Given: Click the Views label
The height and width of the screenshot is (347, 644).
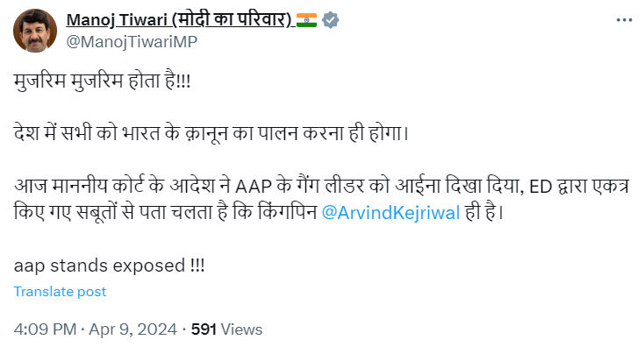Looking at the screenshot, I should 241,329.
